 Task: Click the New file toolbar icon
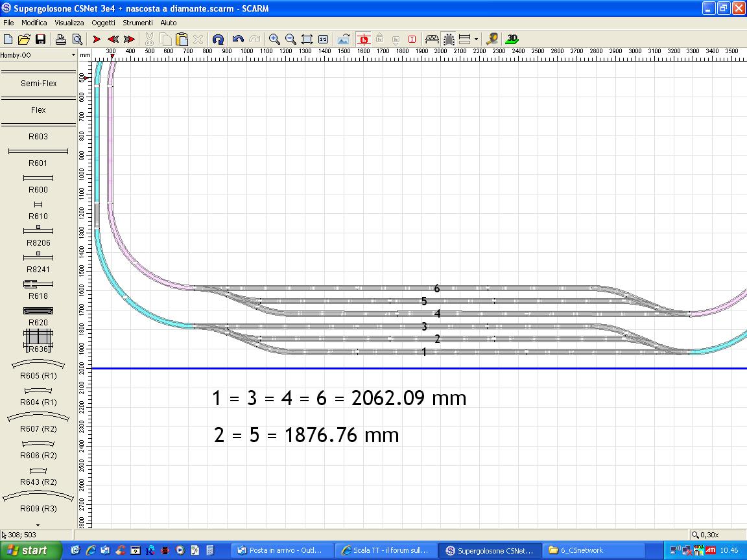coord(8,39)
